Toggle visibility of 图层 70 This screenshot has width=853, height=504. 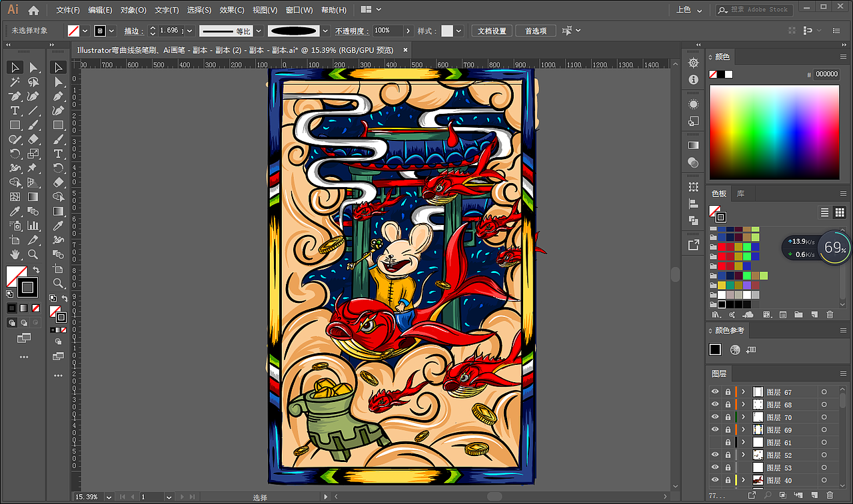point(715,417)
